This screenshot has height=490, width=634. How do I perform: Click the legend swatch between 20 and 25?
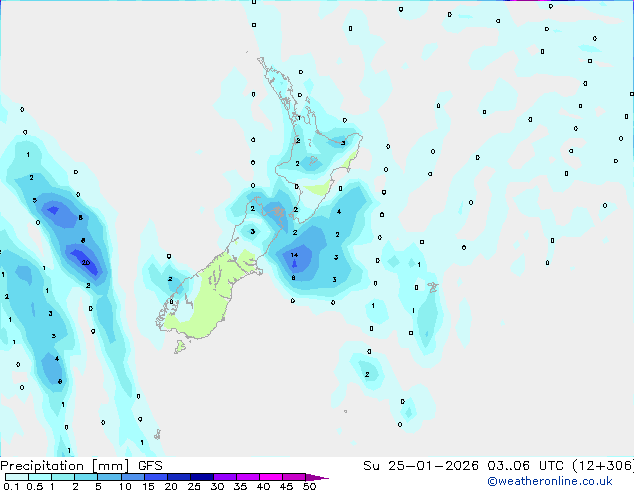click(x=178, y=477)
